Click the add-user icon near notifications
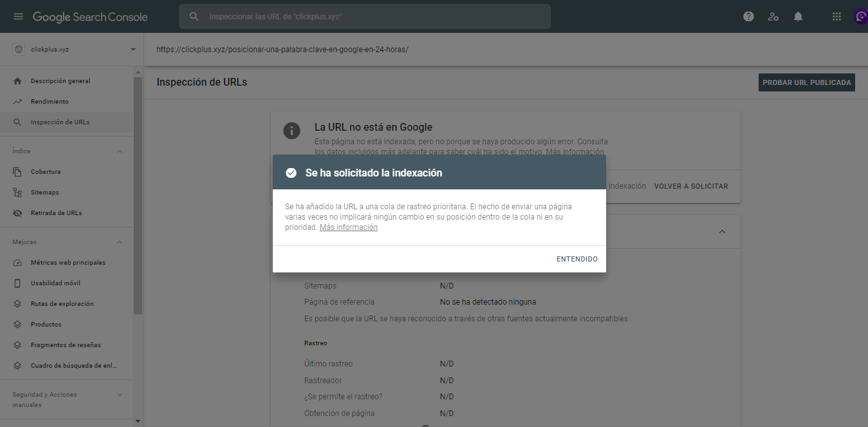The width and height of the screenshot is (868, 427). 773,16
